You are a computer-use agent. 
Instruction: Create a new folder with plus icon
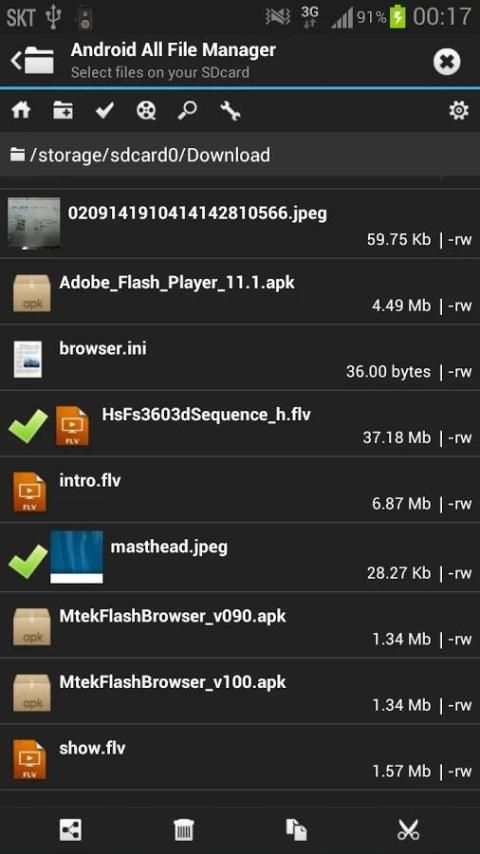coord(63,111)
